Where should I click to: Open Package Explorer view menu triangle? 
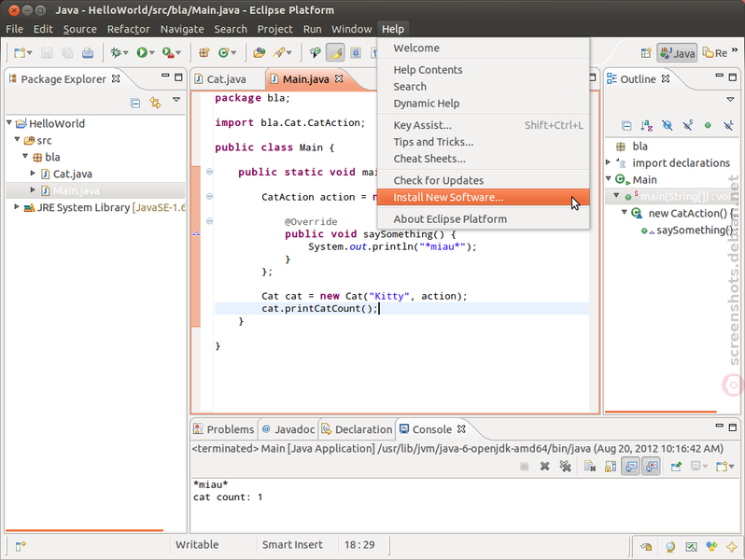176,99
